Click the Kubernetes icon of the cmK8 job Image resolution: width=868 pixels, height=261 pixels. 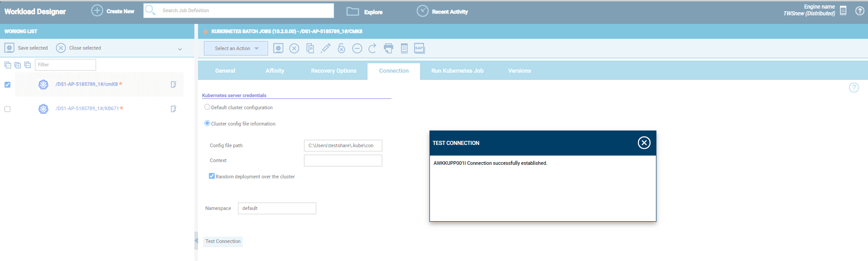43,84
